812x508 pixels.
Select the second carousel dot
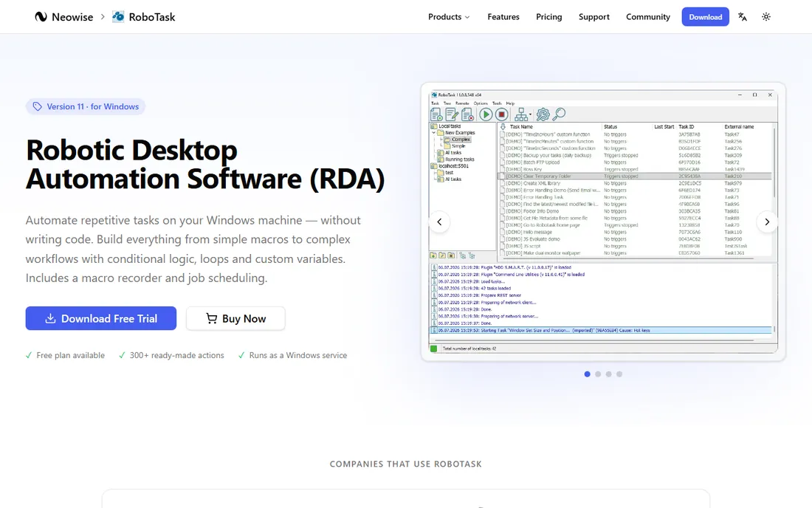pyautogui.click(x=598, y=374)
